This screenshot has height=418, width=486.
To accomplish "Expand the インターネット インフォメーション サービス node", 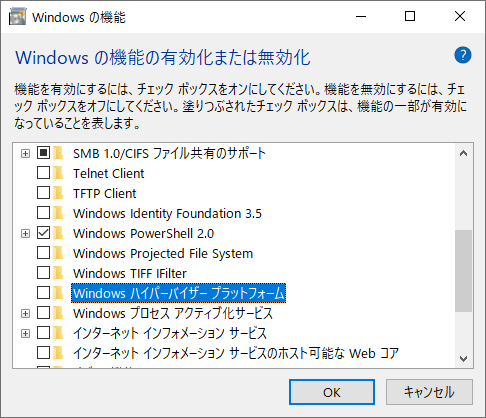I will [x=25, y=333].
